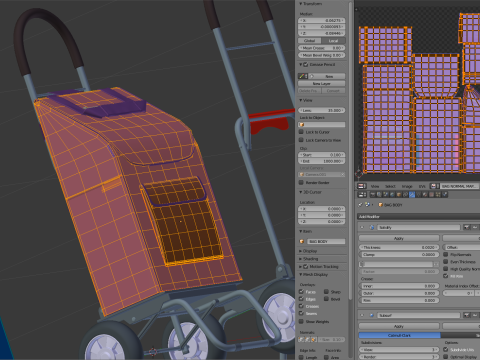Click the Local orientation button
The height and width of the screenshot is (360, 480).
click(333, 41)
